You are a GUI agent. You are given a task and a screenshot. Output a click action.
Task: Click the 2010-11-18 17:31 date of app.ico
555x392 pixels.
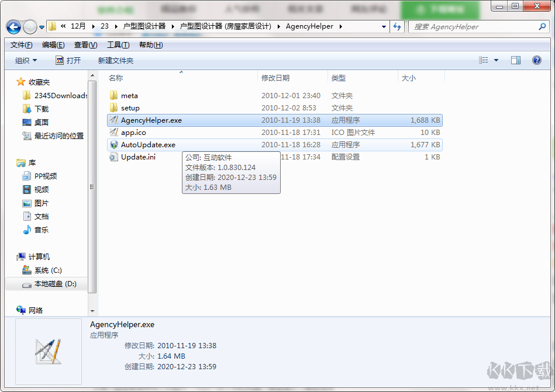point(291,133)
